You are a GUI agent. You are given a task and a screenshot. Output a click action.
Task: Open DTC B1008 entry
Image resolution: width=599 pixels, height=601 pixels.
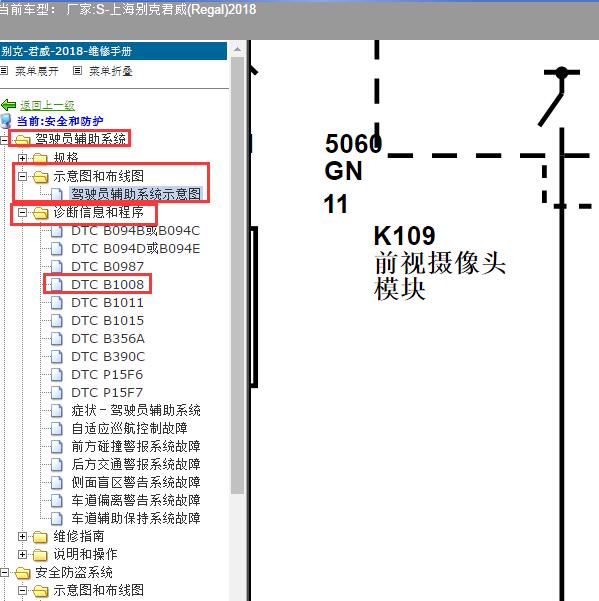click(108, 285)
